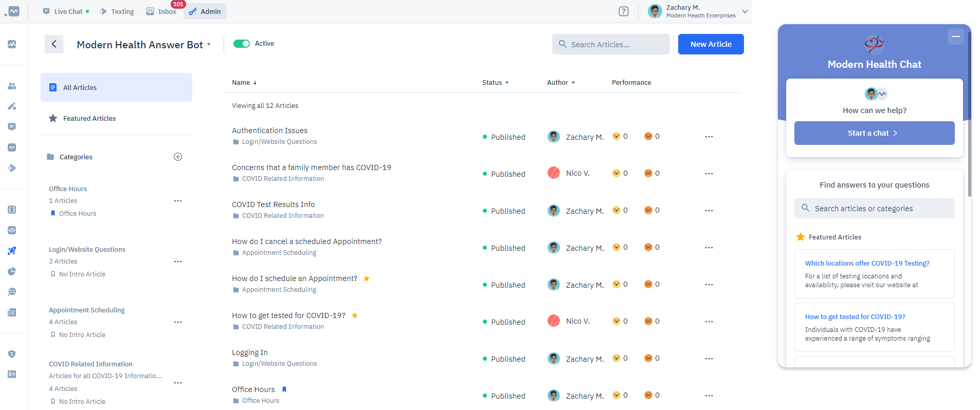The width and height of the screenshot is (980, 410).
Task: Open Concerns that a family member has COVID-19
Action: [312, 167]
